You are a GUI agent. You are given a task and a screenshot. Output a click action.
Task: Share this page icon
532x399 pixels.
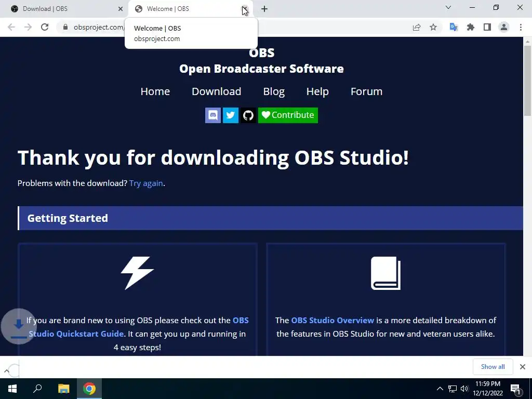pyautogui.click(x=417, y=27)
